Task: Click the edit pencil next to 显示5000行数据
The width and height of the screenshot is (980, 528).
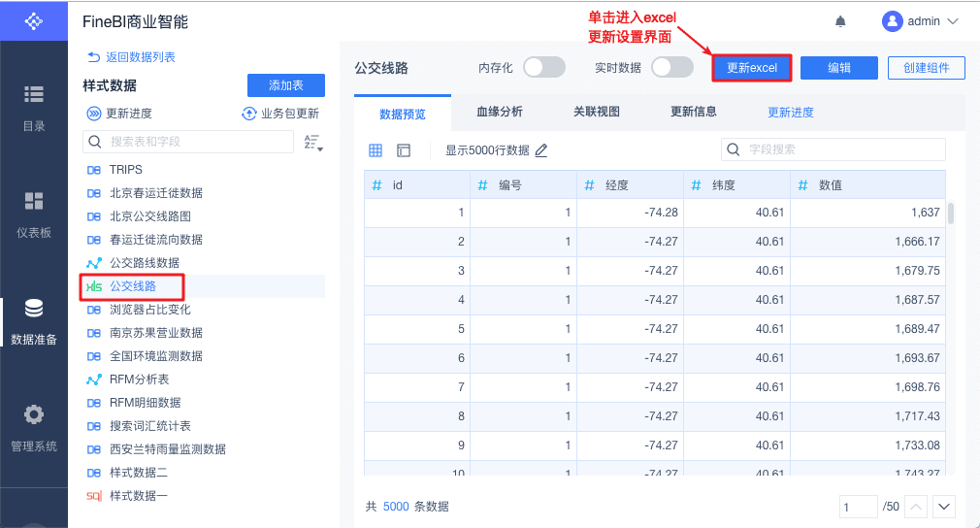Action: 541,150
